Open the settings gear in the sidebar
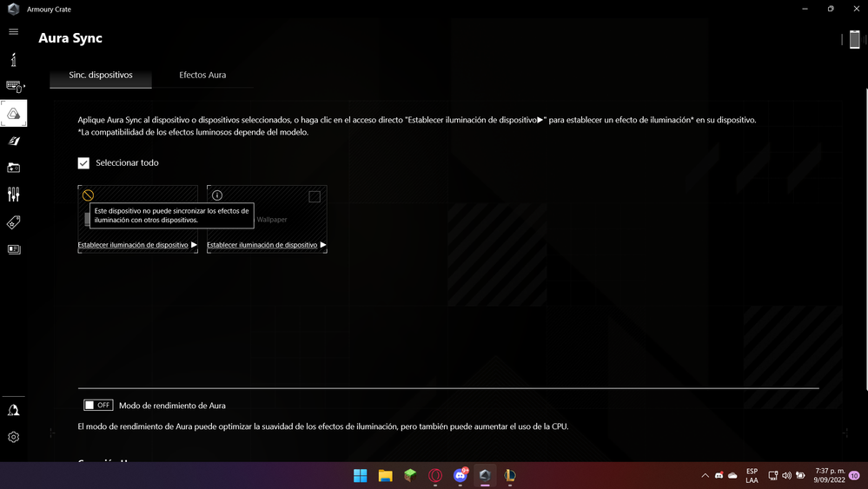 [13, 437]
